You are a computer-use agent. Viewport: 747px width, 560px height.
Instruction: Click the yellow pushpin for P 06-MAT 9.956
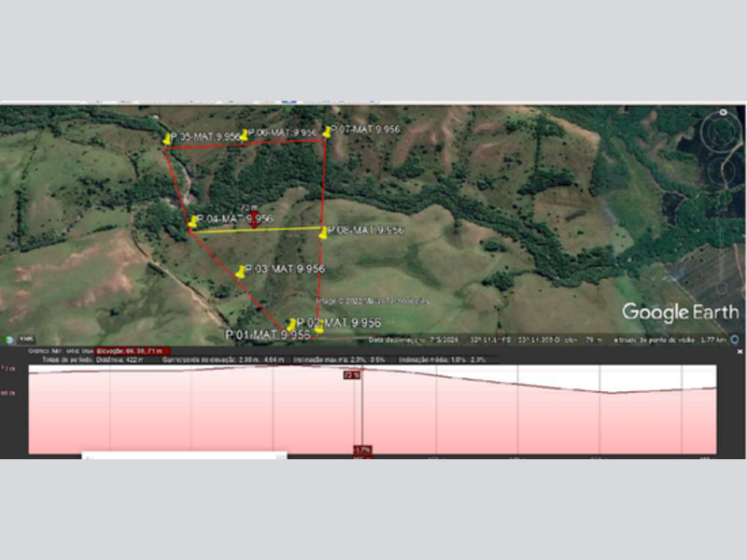pyautogui.click(x=244, y=135)
